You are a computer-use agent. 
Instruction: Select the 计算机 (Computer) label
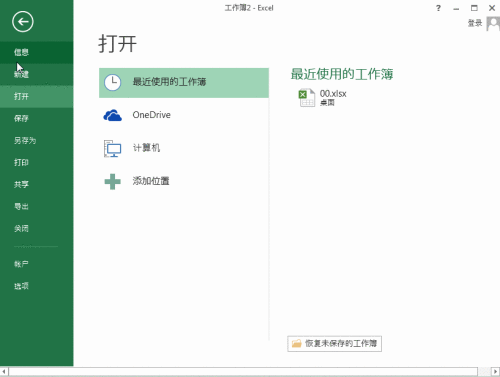point(146,148)
